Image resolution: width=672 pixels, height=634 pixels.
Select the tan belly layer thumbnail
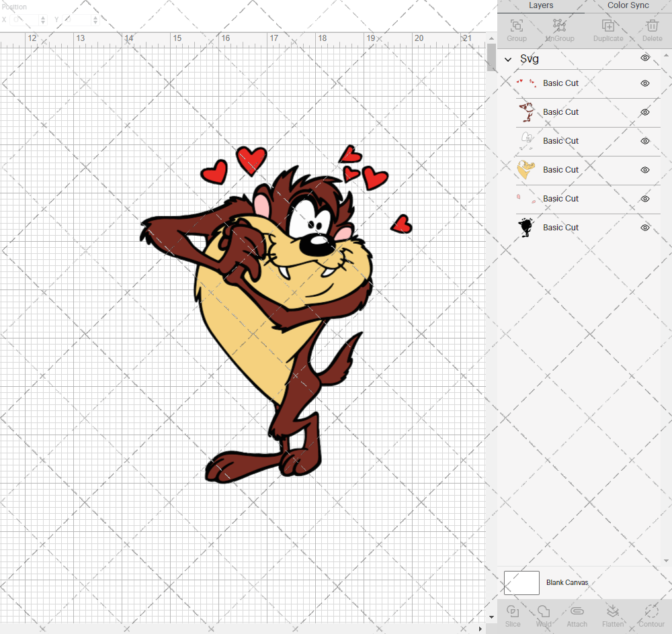pyautogui.click(x=526, y=170)
